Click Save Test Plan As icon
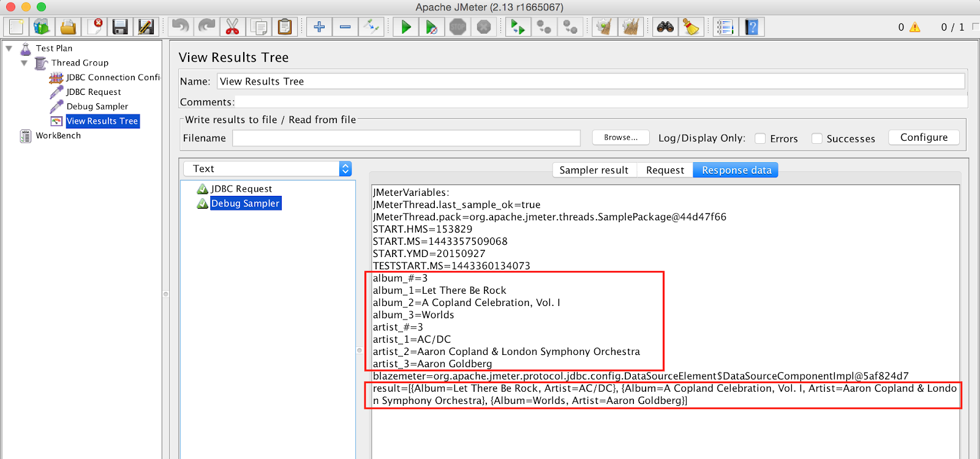 pos(146,27)
